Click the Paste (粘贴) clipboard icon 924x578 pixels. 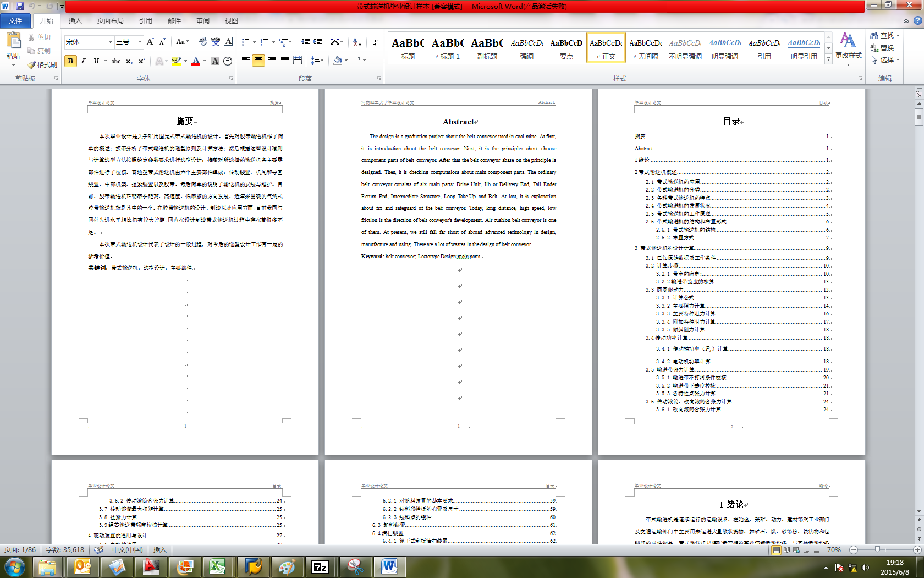[x=13, y=41]
